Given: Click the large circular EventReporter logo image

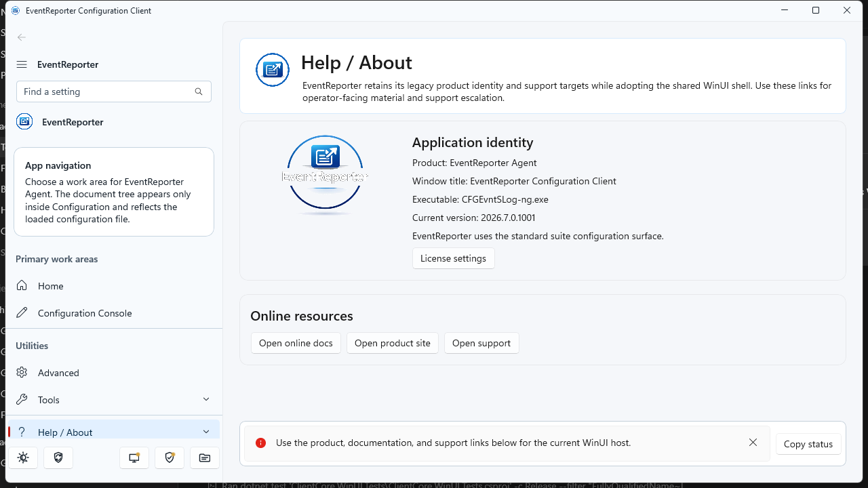Looking at the screenshot, I should [325, 175].
